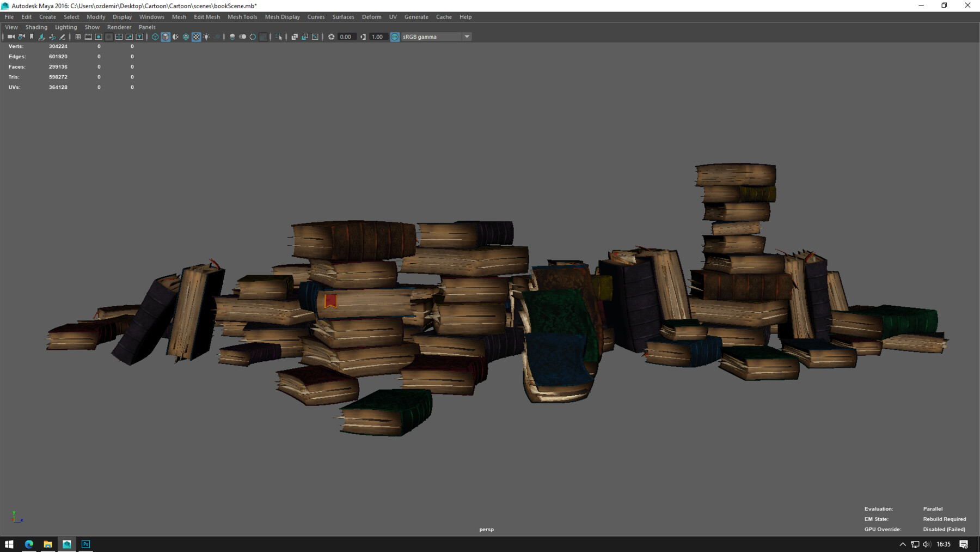This screenshot has width=980, height=552.
Task: Toggle smooth shade all cube icon
Action: click(x=166, y=37)
